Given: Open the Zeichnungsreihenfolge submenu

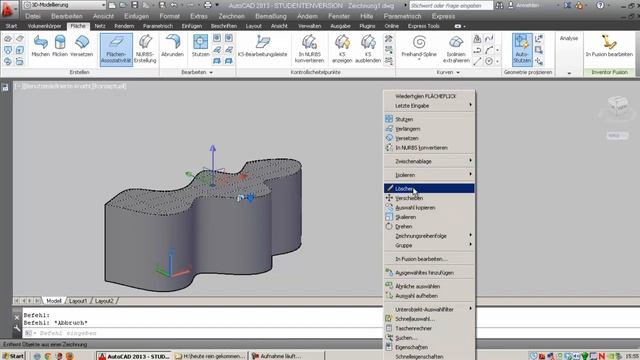Looking at the screenshot, I should 429,236.
